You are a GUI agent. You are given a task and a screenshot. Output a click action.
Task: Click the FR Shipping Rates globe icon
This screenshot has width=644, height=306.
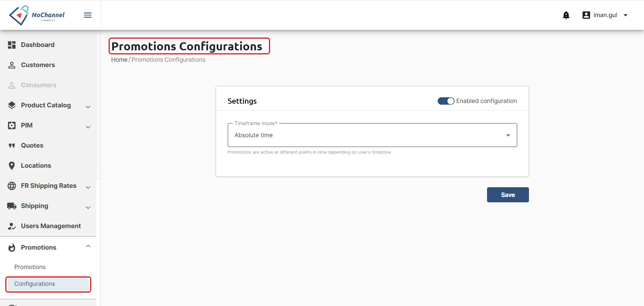click(12, 186)
